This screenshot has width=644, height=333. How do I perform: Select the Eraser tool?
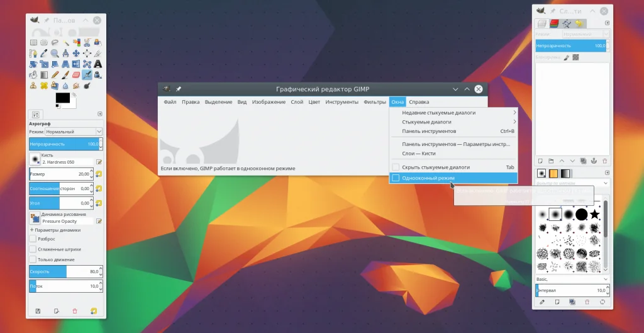pos(76,75)
